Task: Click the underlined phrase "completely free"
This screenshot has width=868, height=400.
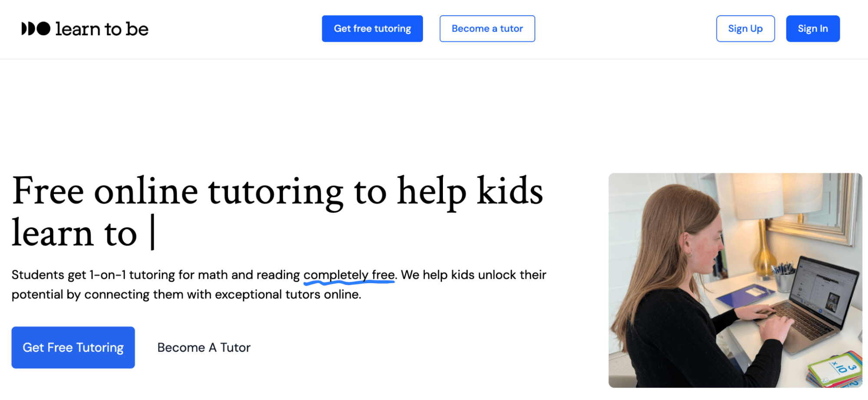Action: (x=349, y=274)
